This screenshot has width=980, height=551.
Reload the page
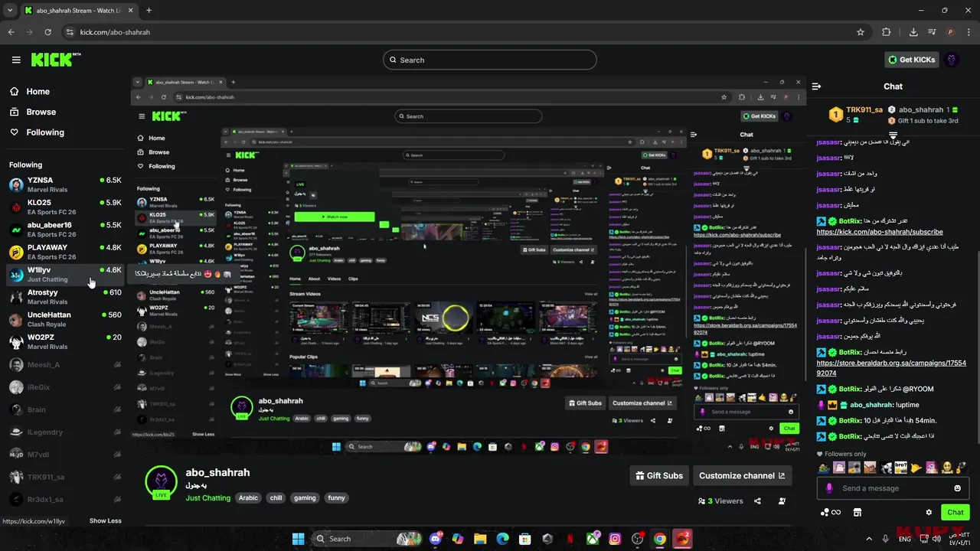[47, 32]
